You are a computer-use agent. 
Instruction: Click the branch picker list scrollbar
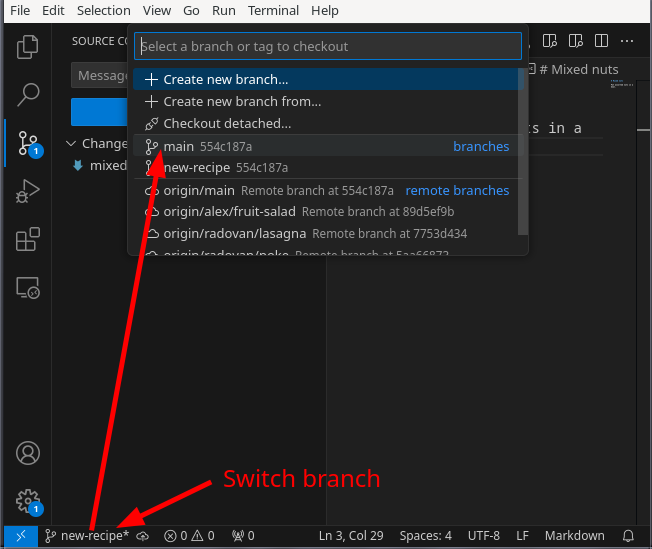(x=523, y=152)
